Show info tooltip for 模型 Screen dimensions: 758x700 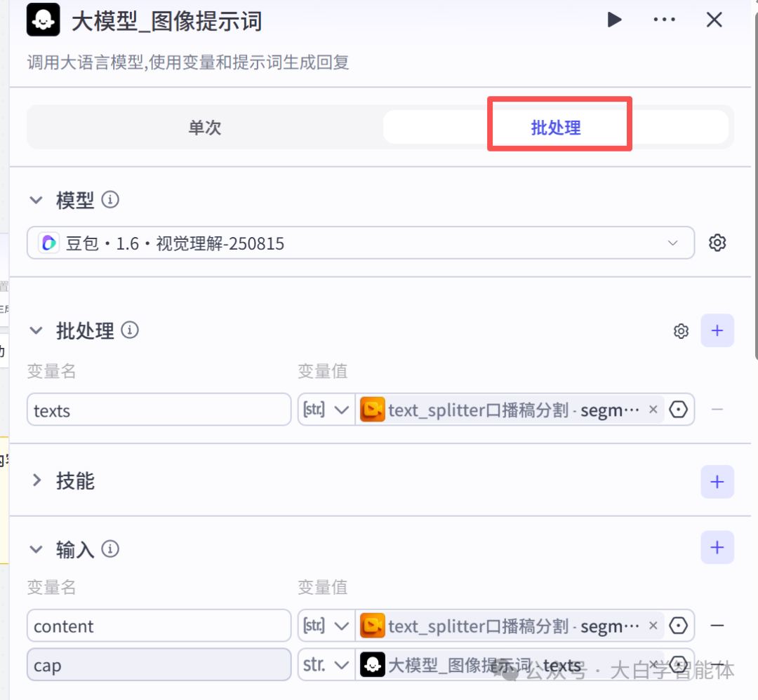pos(110,199)
